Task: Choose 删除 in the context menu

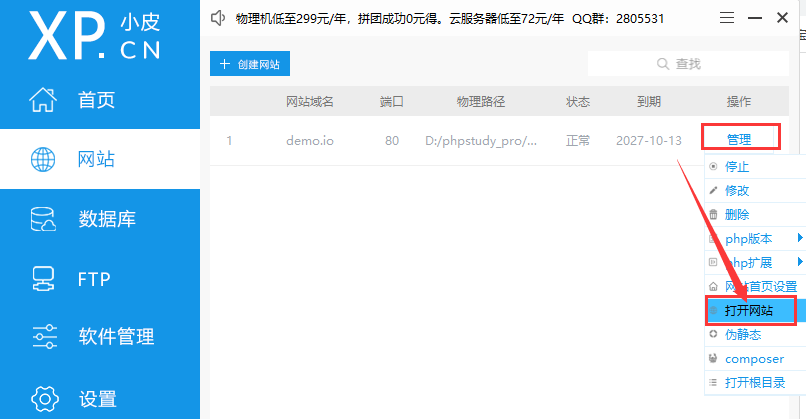Action: coord(737,214)
